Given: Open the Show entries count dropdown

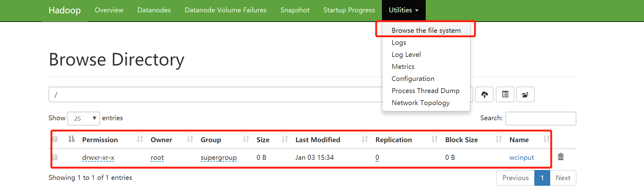Looking at the screenshot, I should pos(84,119).
